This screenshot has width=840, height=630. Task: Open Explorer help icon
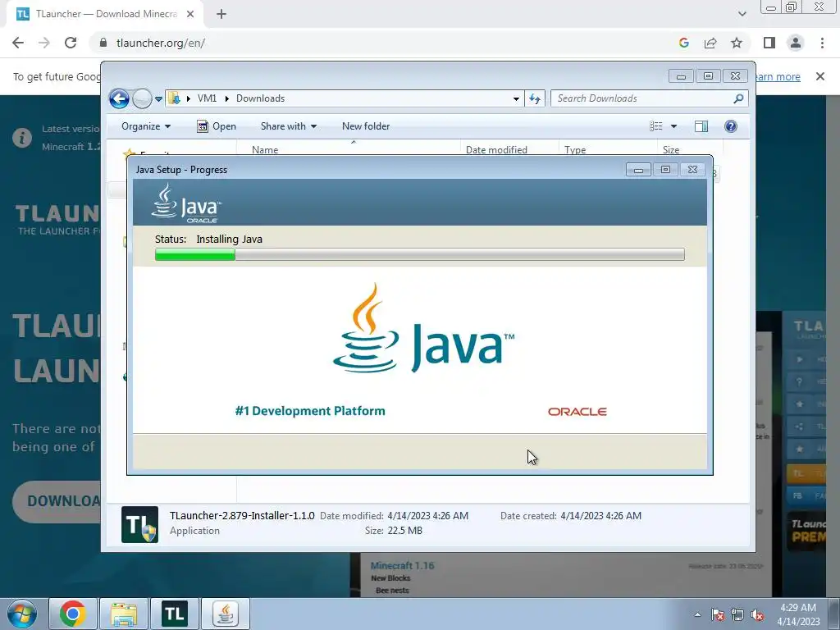pos(731,126)
